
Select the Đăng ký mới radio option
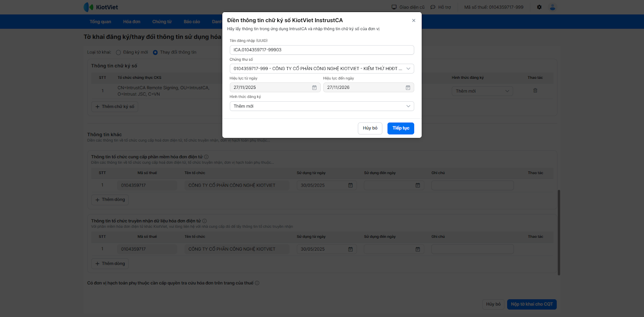point(118,52)
